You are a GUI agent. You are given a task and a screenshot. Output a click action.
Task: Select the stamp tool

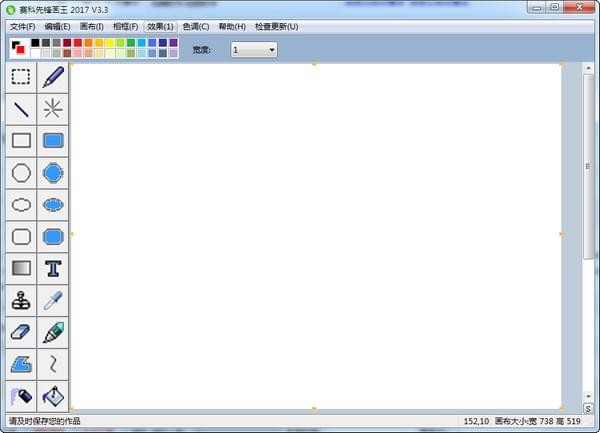pos(21,300)
